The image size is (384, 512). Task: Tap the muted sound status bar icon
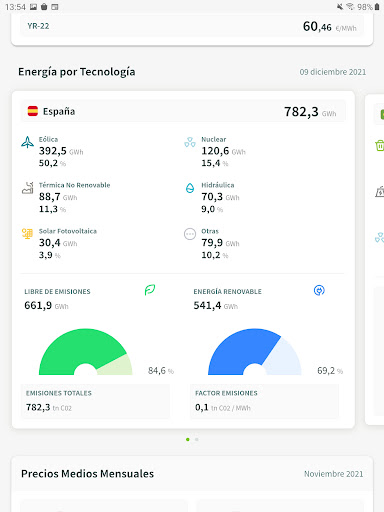[340, 7]
